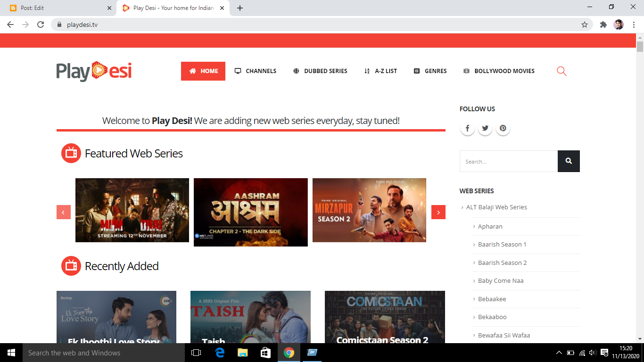This screenshot has height=362, width=644.
Task: Open the GENRES menu
Action: (430, 71)
